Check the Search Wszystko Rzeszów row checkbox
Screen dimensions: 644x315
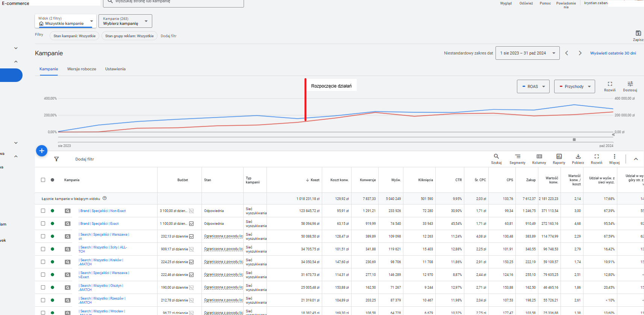coord(43,300)
